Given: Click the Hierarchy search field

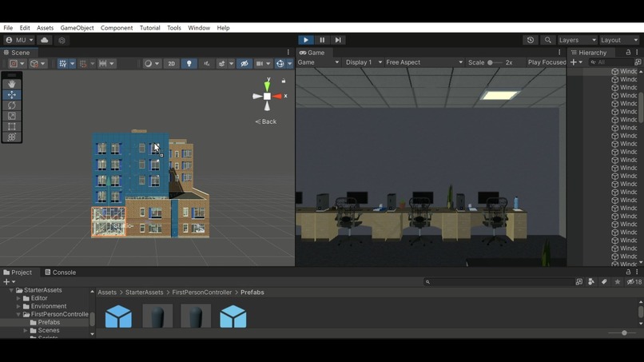Looking at the screenshot, I should 611,62.
